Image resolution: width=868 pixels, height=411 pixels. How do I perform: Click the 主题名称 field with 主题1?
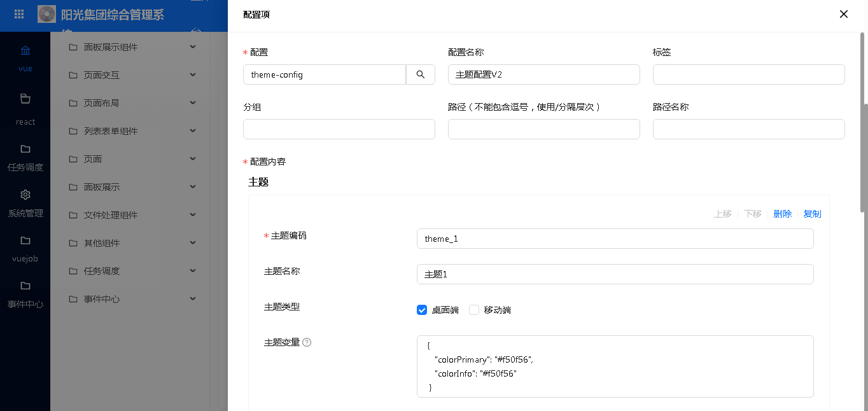(615, 274)
